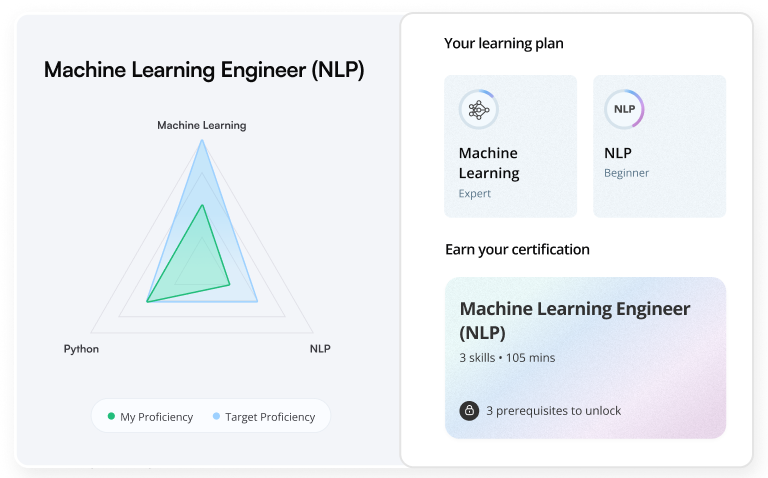Screen dimensions: 768x478
Task: Click the neural network Machine Learning icon
Action: [479, 110]
